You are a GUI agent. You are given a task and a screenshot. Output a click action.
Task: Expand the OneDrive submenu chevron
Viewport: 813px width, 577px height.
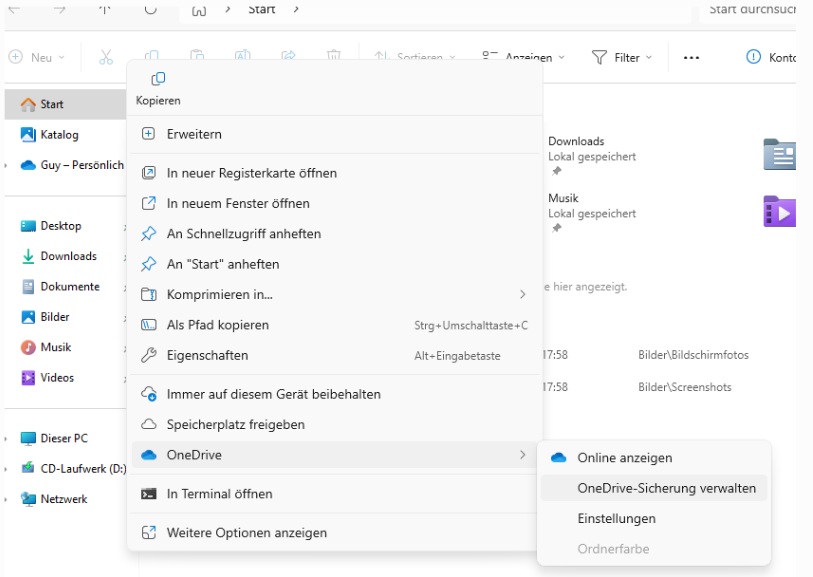tap(523, 455)
